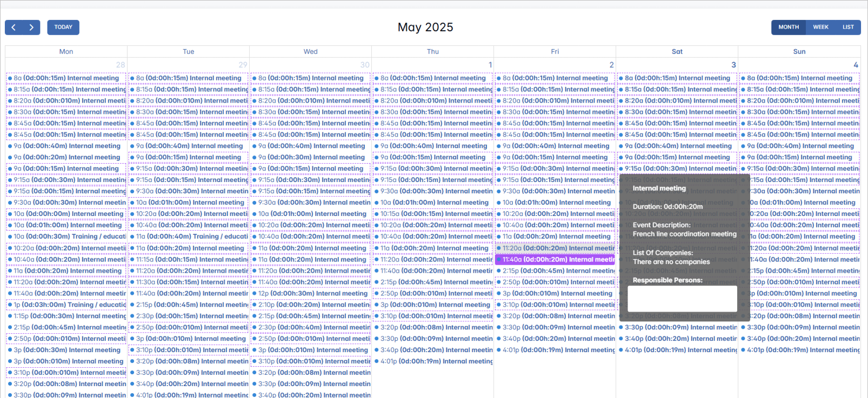
Task: Click day number 1 in Thursday column
Action: 490,65
